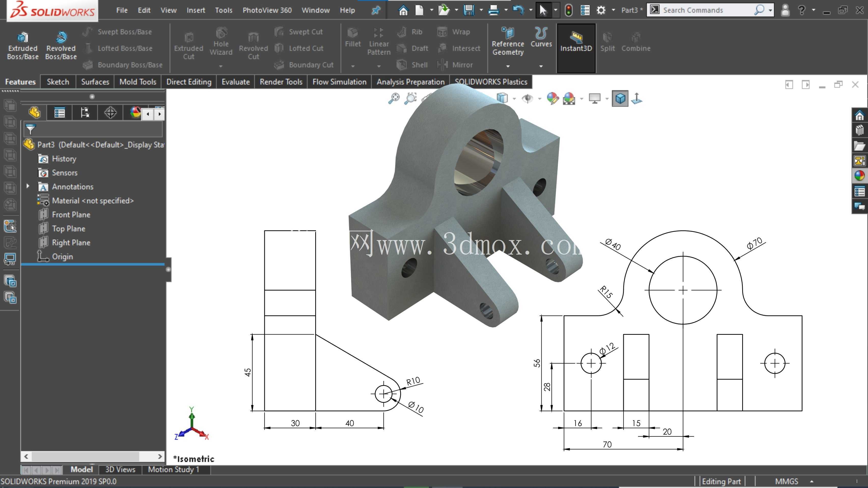Open the PhotoView 360 menu

[267, 10]
